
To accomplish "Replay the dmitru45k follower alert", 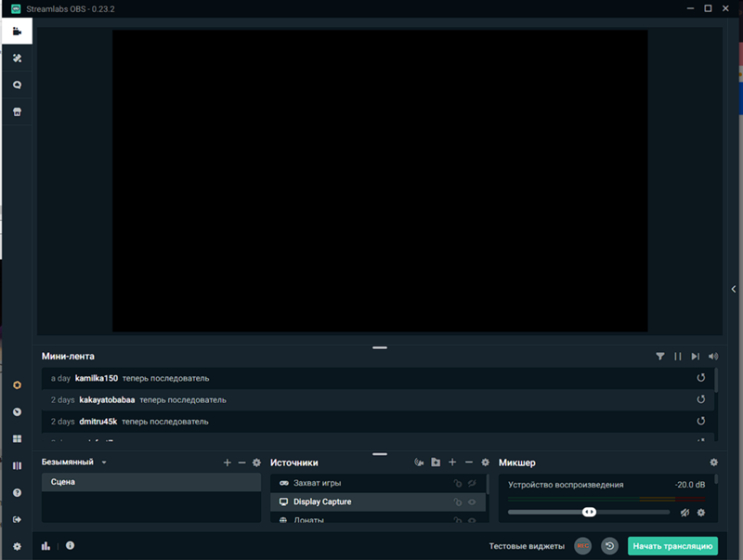I will 701,421.
